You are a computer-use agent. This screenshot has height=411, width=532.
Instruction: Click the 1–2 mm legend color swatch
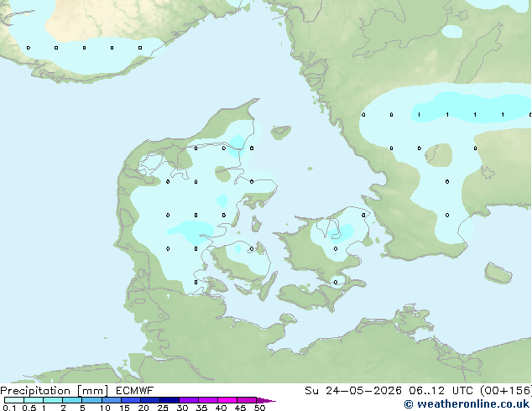(x=53, y=400)
